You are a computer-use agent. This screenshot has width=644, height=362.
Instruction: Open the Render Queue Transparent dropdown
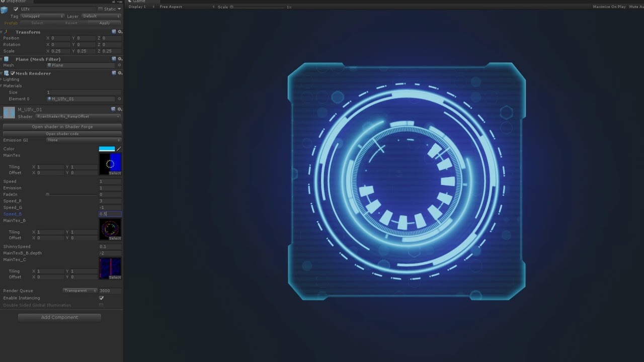79,290
